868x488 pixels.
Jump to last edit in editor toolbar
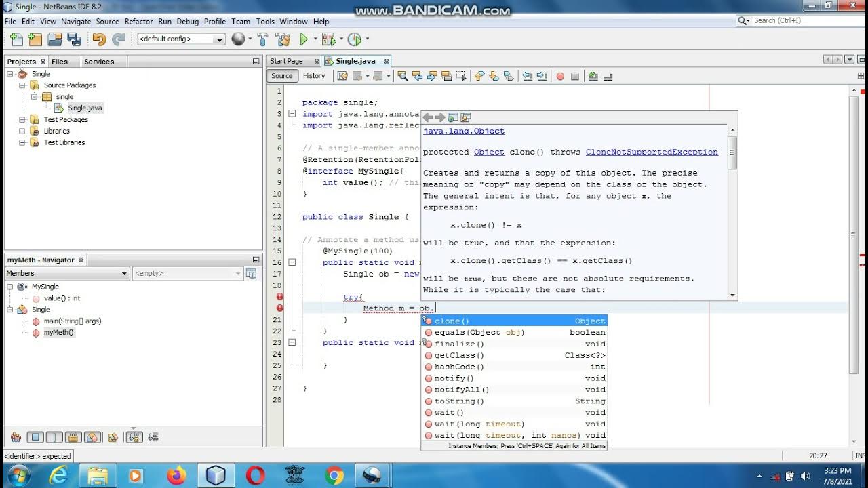342,76
